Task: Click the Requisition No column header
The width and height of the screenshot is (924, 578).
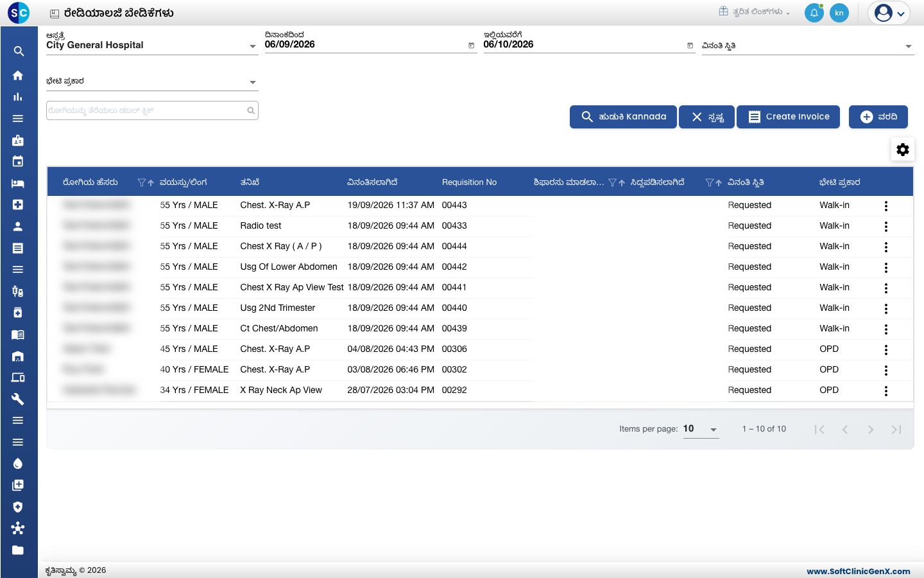Action: click(469, 182)
